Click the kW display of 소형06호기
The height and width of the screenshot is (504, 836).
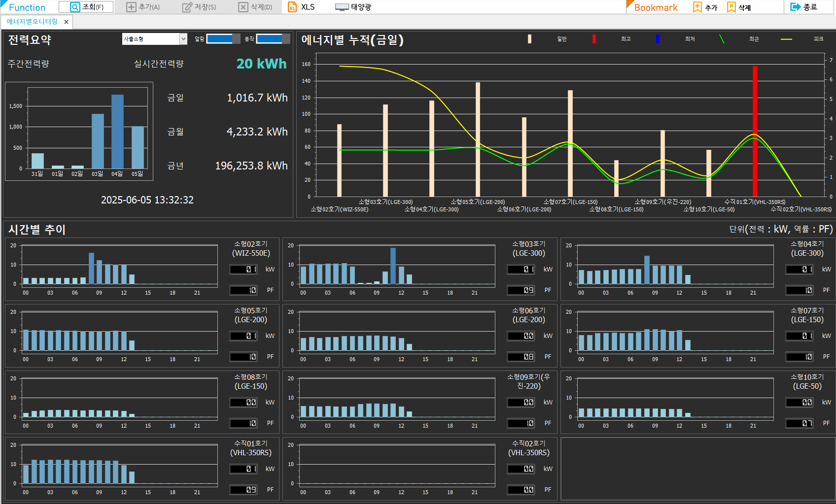tap(522, 336)
